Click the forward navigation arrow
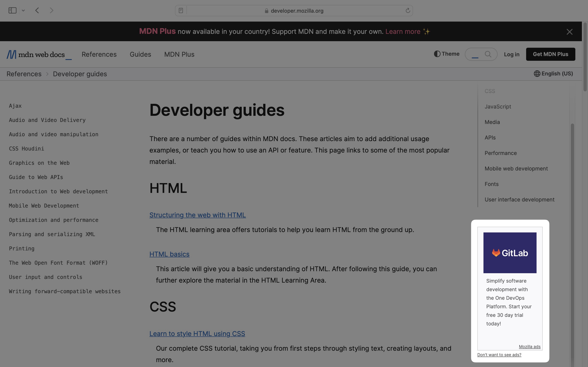Image resolution: width=588 pixels, height=367 pixels. (x=51, y=10)
